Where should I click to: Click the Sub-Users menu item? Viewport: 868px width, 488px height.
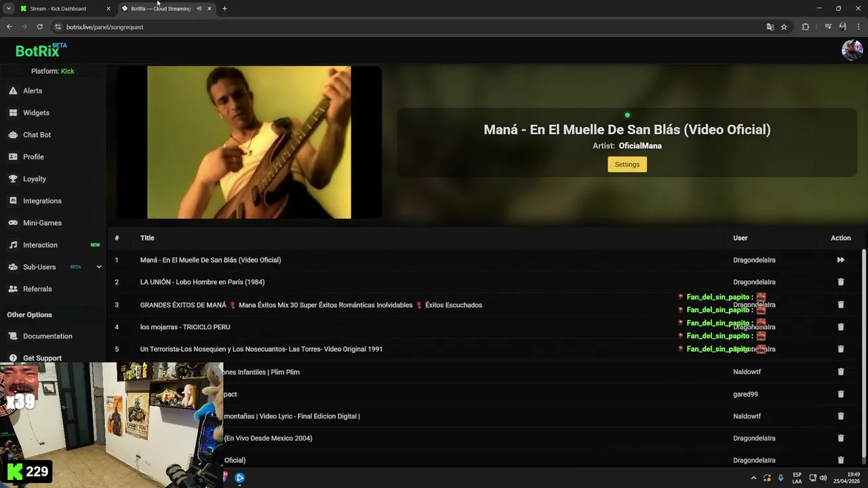(x=39, y=267)
